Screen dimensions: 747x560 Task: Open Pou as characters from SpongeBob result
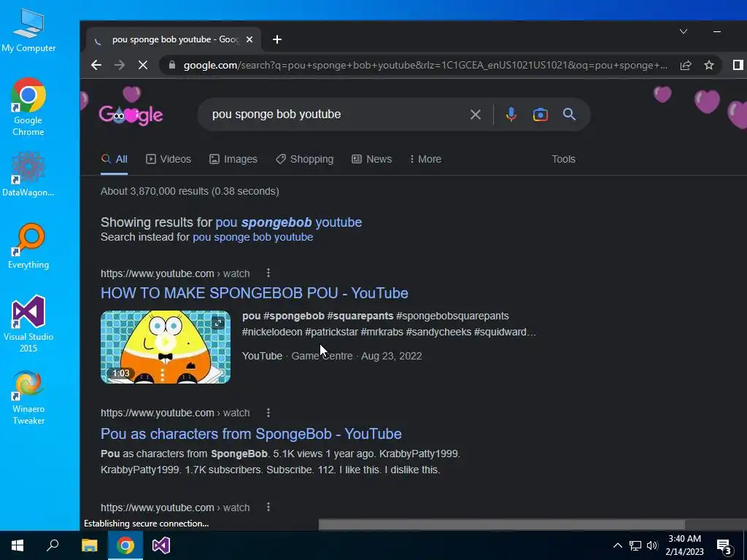pos(251,434)
